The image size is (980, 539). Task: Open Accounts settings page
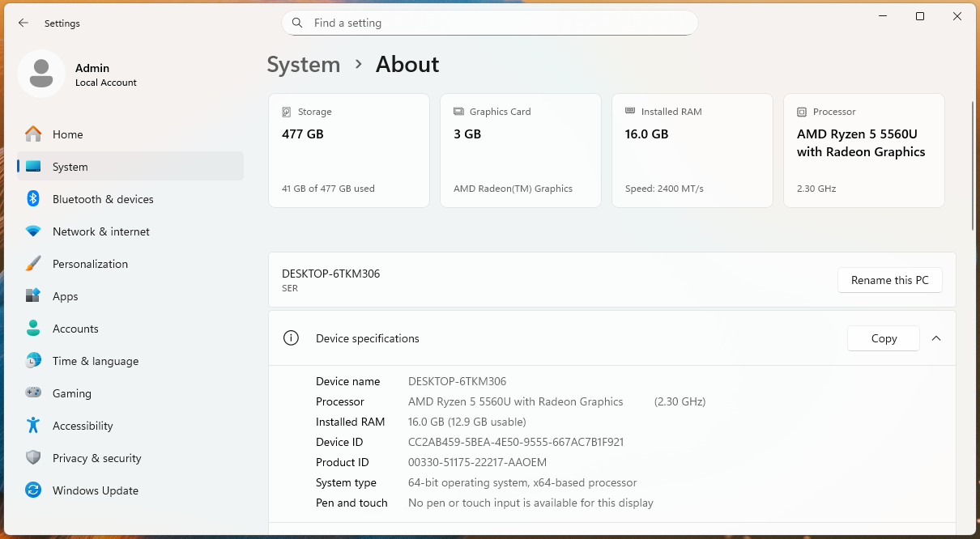[75, 329]
